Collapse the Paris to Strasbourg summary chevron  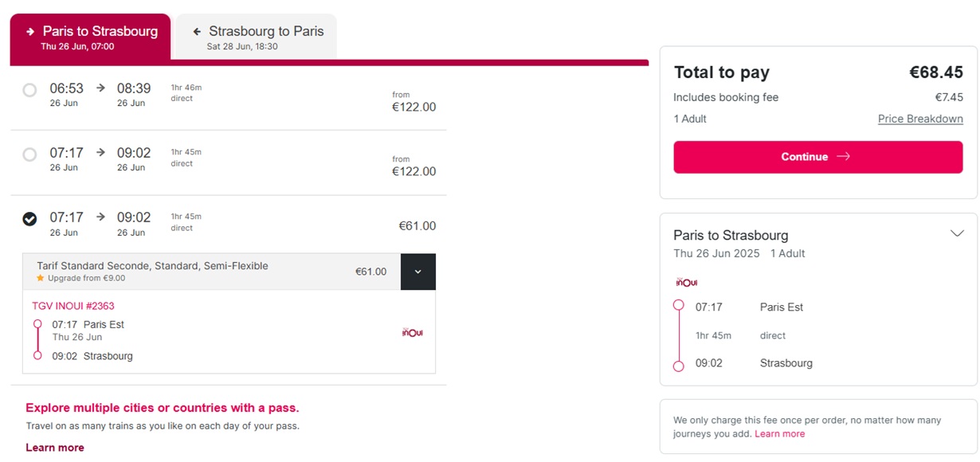tap(958, 233)
